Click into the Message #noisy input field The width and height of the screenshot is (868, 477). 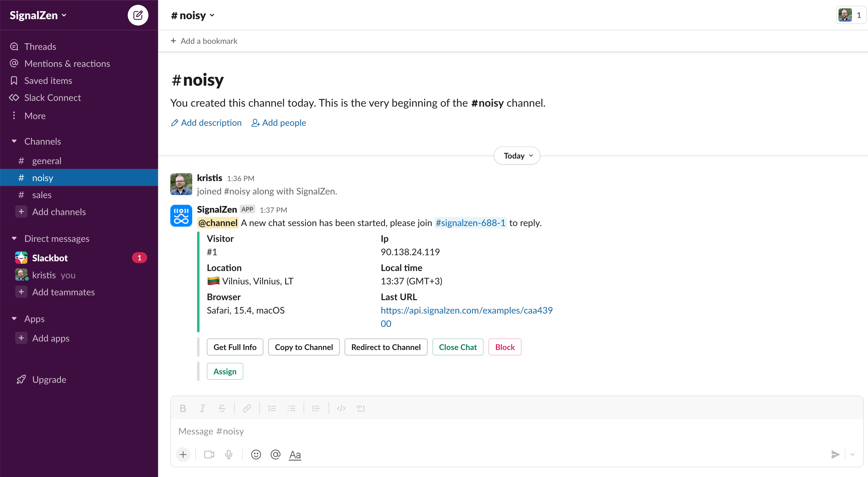click(517, 431)
